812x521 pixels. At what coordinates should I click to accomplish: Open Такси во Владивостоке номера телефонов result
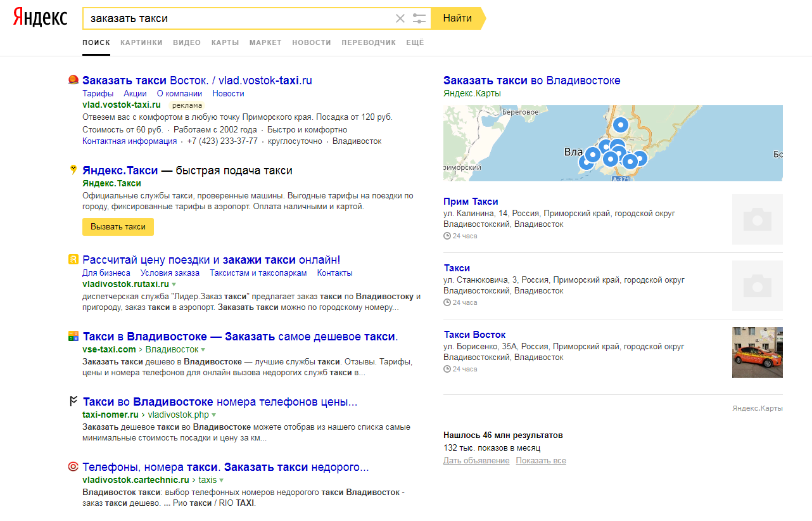coord(220,402)
